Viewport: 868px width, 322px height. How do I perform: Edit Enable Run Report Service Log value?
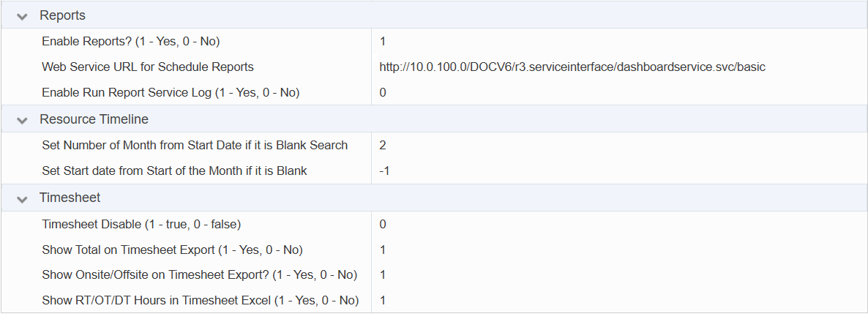click(383, 93)
